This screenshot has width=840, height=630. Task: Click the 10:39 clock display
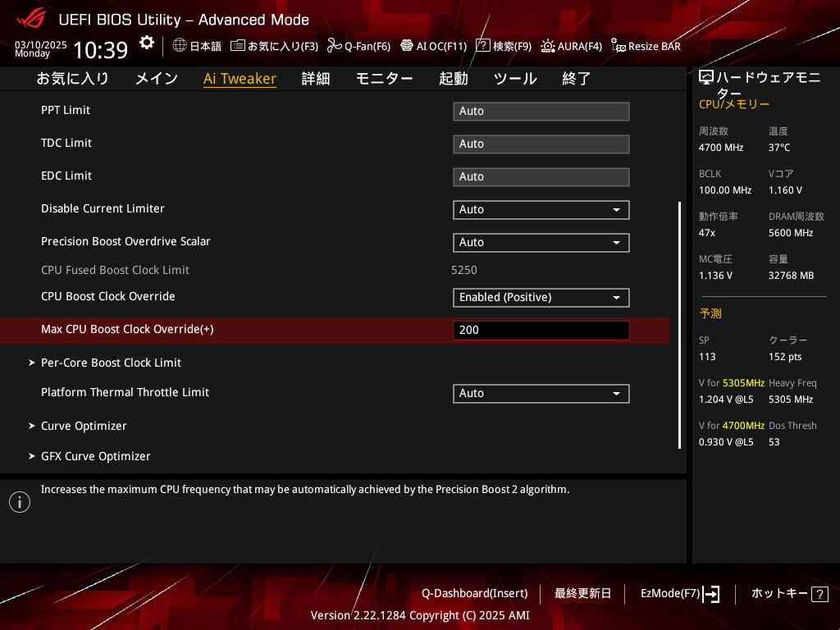click(101, 50)
